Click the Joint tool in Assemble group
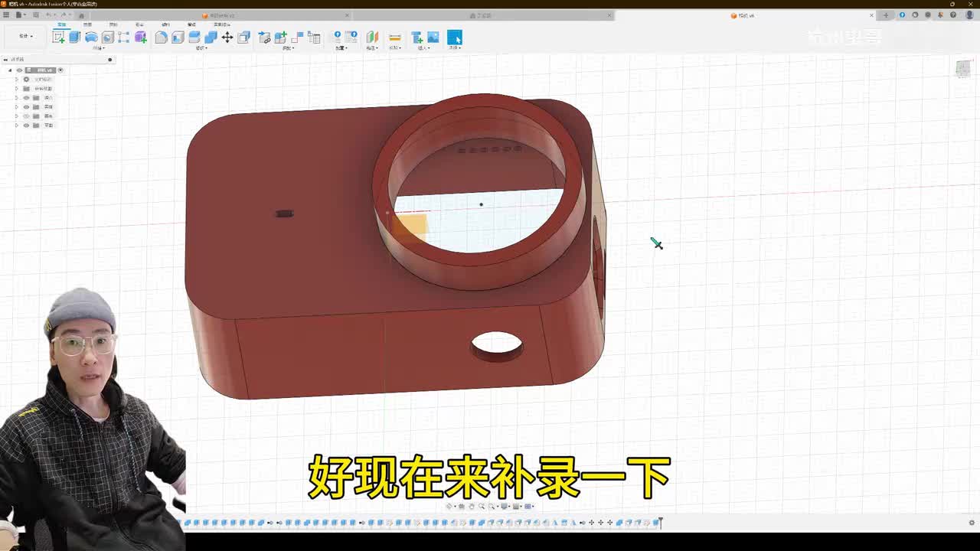The image size is (980, 551). pyautogui.click(x=297, y=37)
